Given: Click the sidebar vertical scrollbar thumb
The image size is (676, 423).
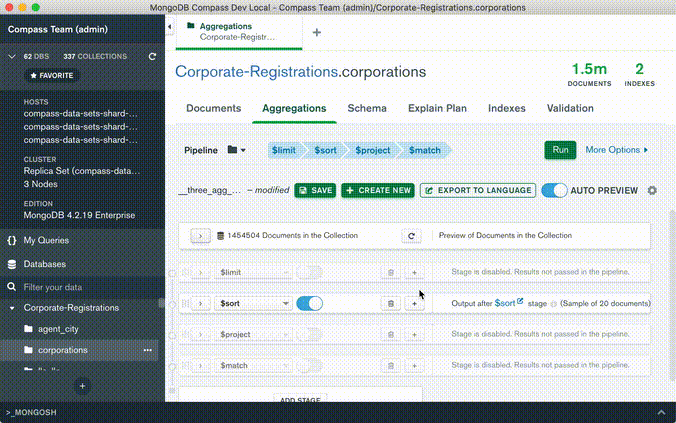Looking at the screenshot, I should pos(161,303).
